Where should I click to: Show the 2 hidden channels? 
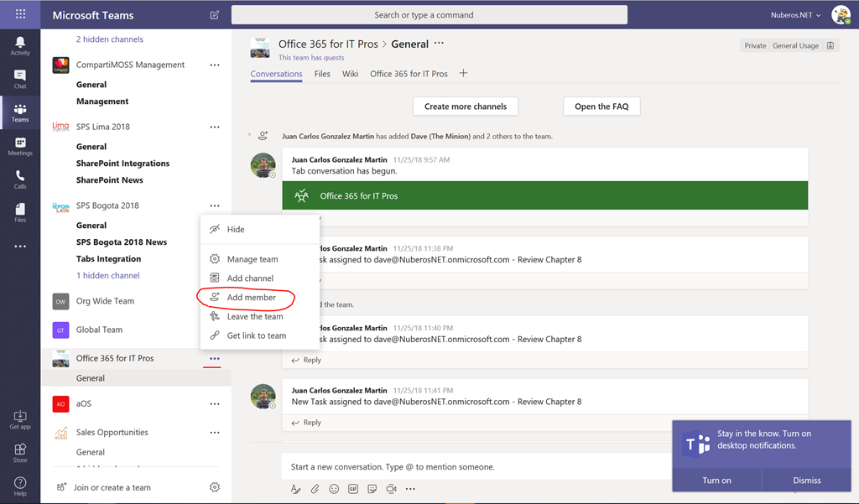(110, 39)
